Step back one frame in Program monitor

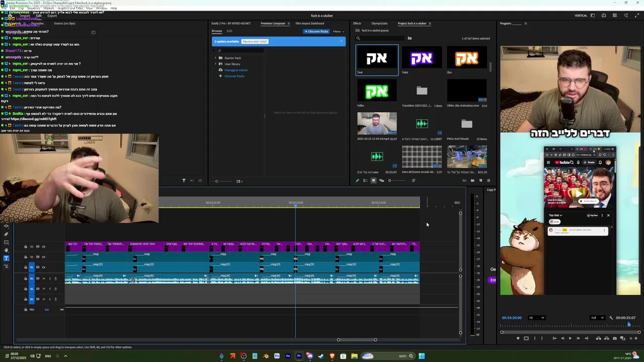[562, 338]
